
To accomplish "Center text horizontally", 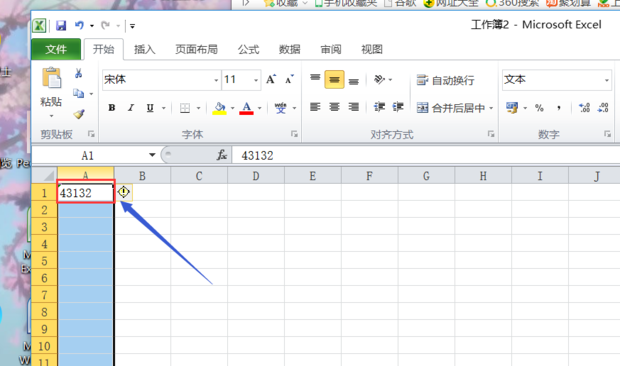I will tap(335, 107).
